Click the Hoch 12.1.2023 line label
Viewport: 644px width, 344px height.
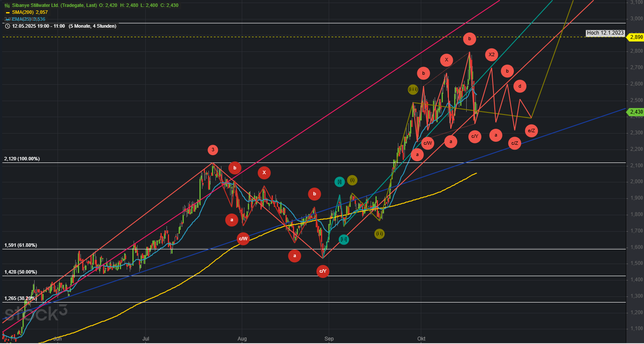(605, 33)
